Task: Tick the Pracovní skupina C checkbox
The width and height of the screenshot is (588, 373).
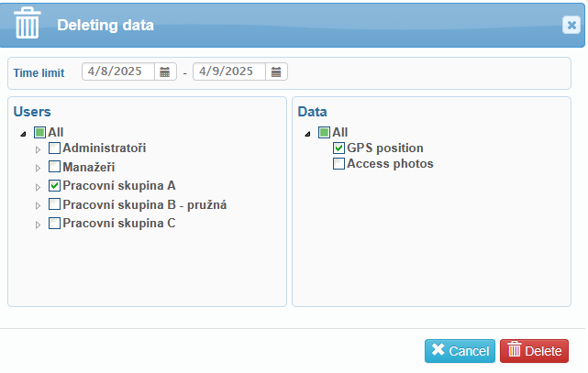Action: pos(54,224)
